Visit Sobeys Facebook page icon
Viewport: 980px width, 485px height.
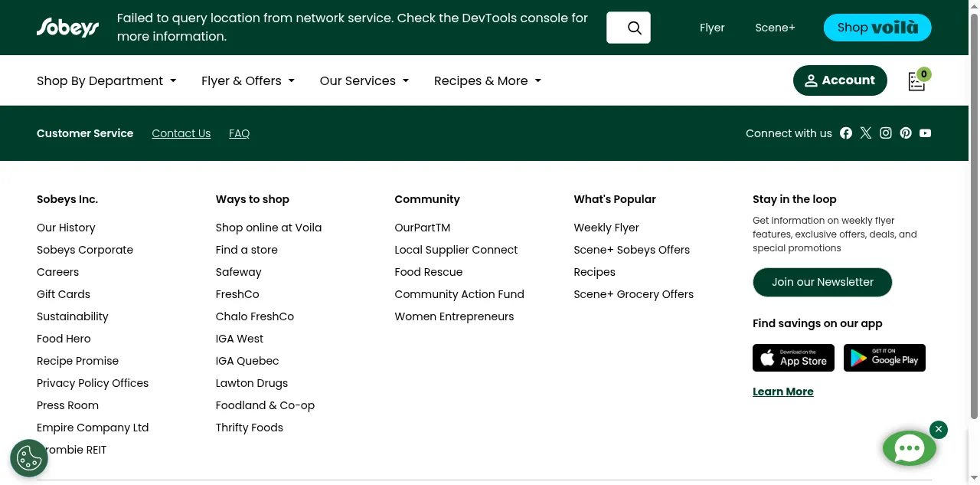[846, 133]
